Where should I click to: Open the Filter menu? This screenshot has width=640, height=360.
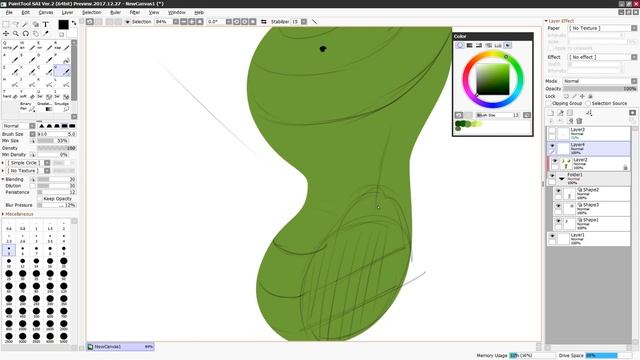pos(135,13)
